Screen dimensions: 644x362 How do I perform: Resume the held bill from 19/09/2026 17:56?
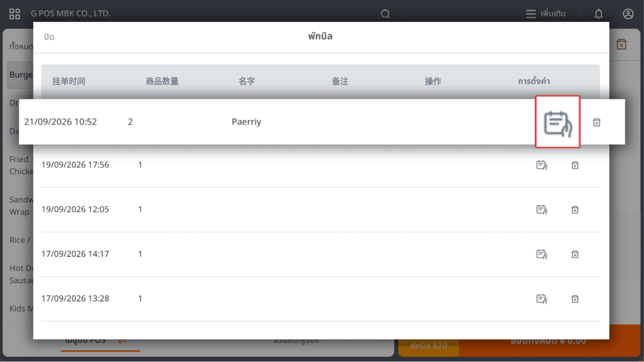pos(541,165)
